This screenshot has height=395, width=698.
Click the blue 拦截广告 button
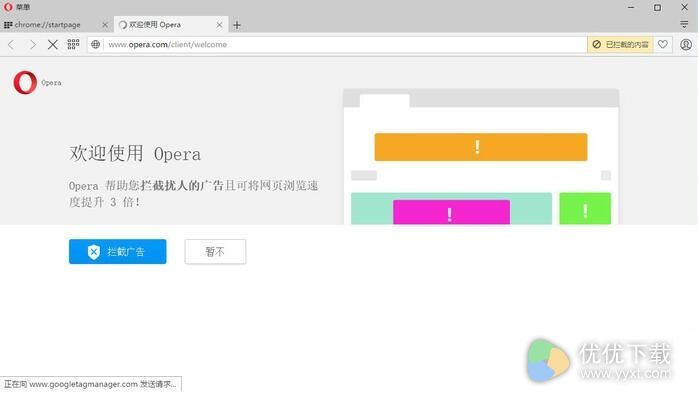[118, 252]
